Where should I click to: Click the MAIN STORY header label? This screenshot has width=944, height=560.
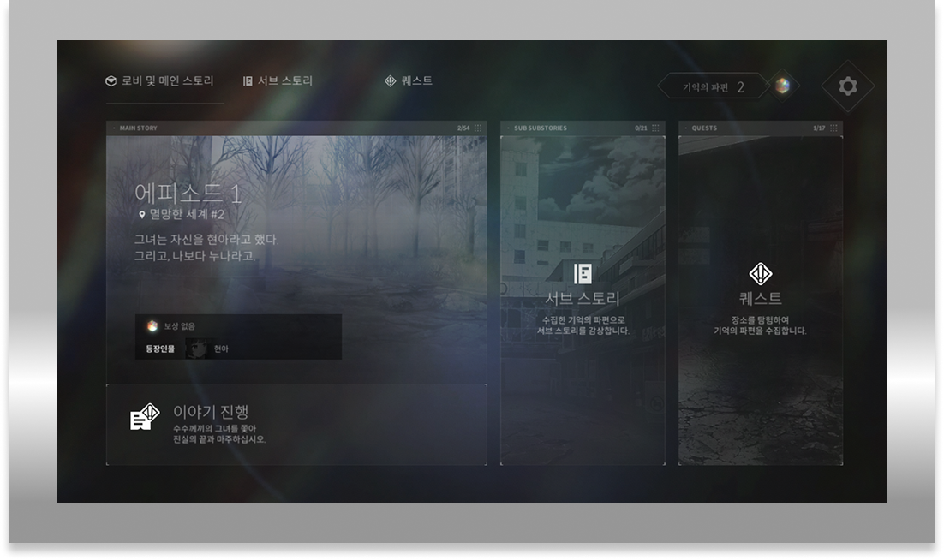[x=138, y=128]
